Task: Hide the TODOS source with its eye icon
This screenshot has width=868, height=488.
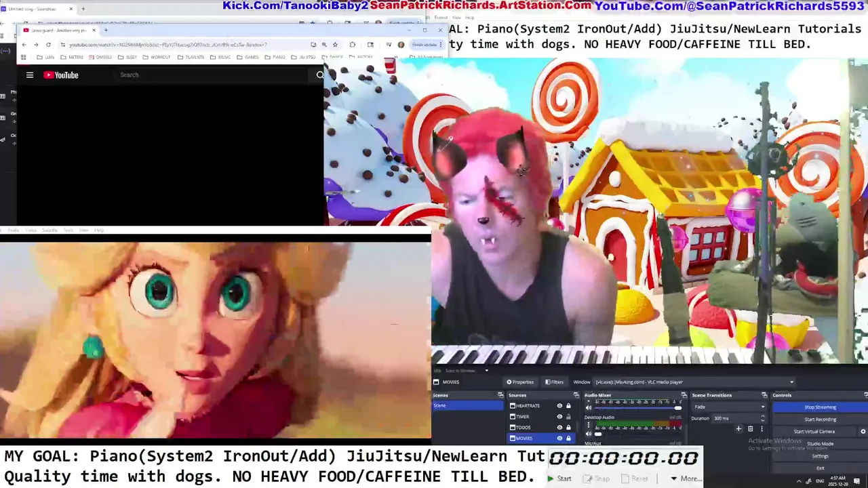Action: point(559,428)
